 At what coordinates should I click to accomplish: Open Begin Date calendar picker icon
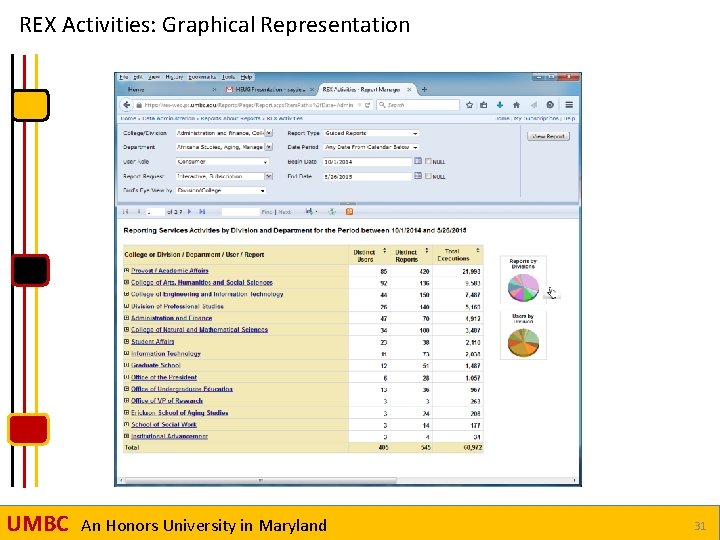[418, 161]
